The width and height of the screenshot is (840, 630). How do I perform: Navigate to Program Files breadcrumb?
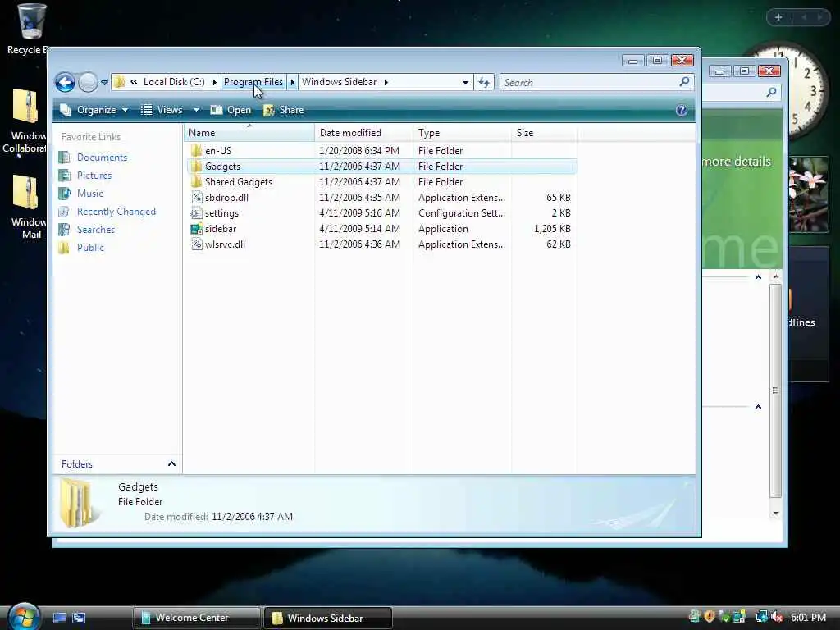pyautogui.click(x=253, y=82)
